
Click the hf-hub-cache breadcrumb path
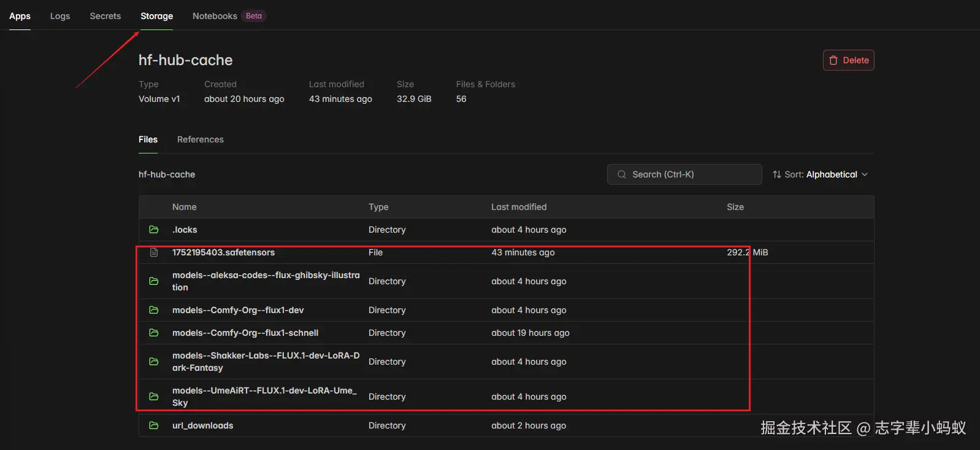[x=167, y=174]
